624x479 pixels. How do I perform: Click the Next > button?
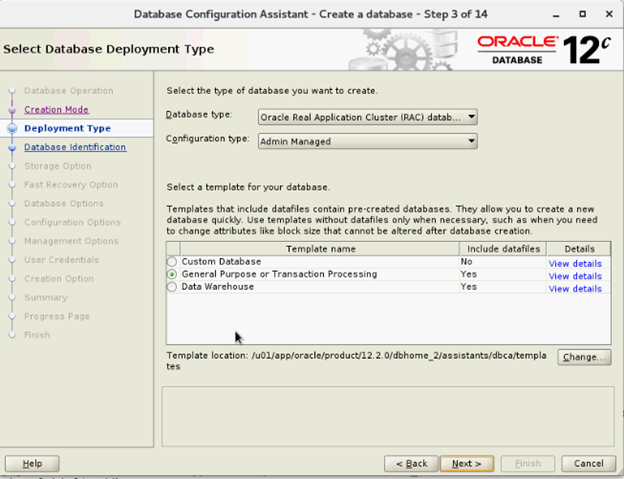click(x=467, y=463)
